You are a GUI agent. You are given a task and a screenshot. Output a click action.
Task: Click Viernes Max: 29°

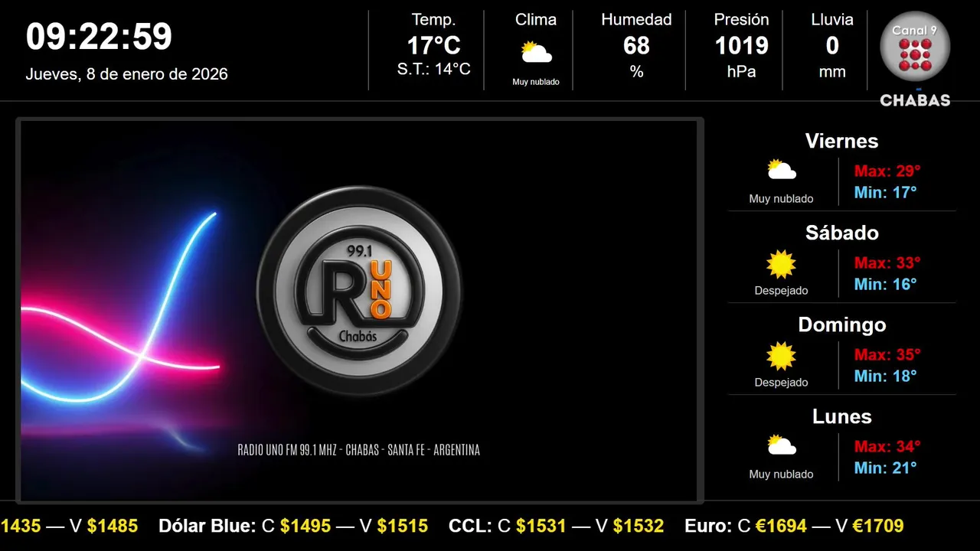pyautogui.click(x=887, y=171)
